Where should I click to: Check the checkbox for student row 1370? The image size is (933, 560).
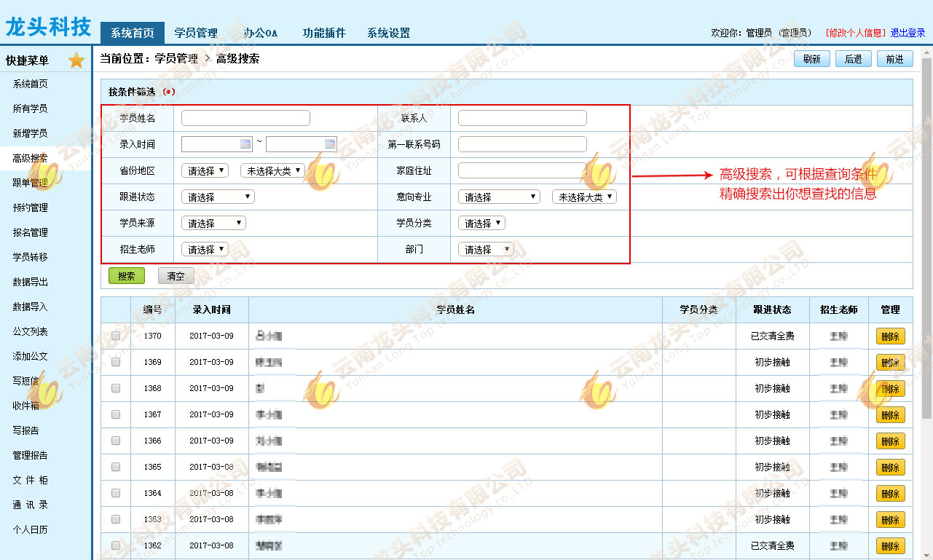point(116,336)
